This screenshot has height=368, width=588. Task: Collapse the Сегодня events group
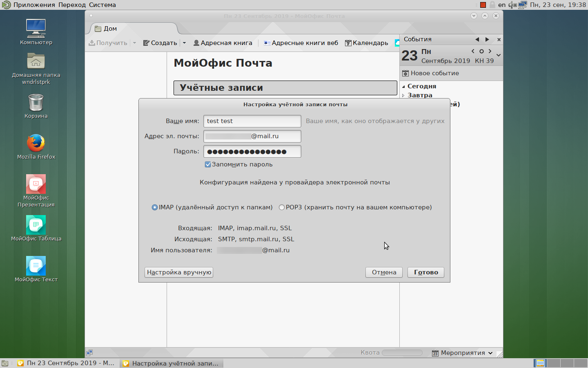[x=403, y=87]
